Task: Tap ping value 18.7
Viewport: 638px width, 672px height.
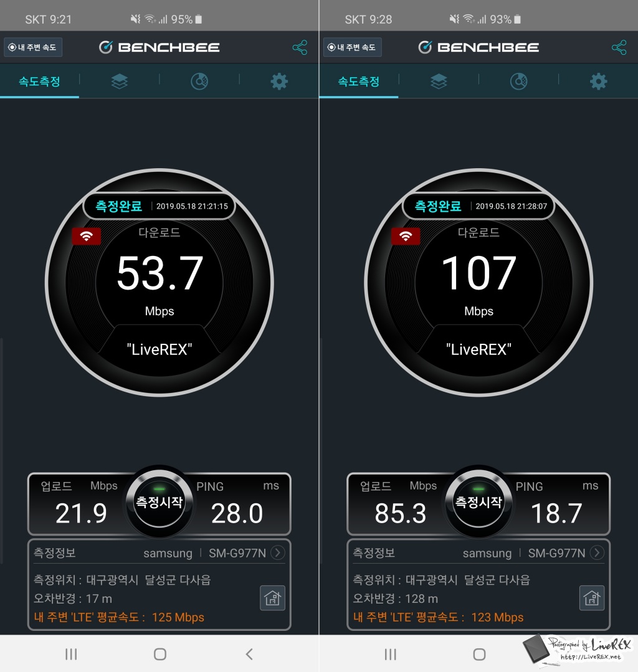Action: [x=556, y=513]
